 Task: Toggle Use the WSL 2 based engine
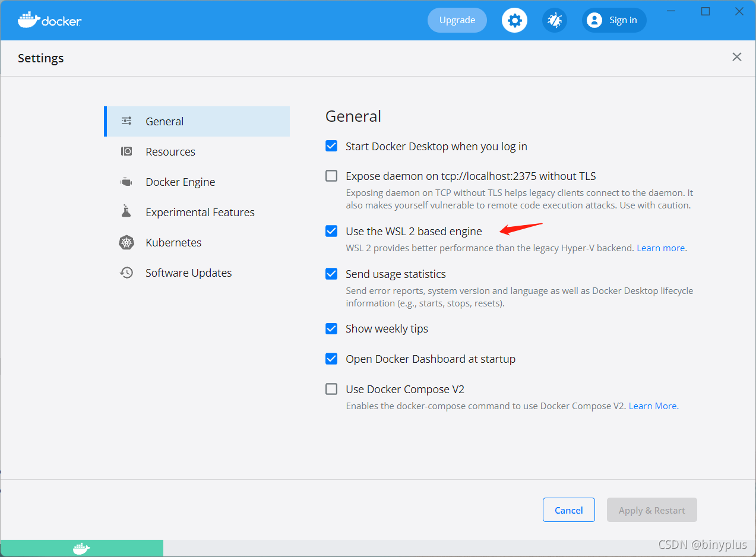331,231
